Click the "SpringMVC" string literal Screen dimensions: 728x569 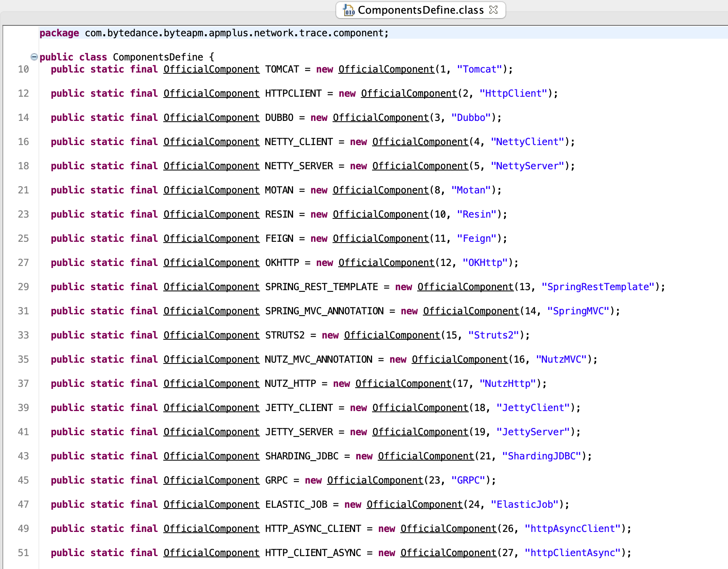point(578,311)
